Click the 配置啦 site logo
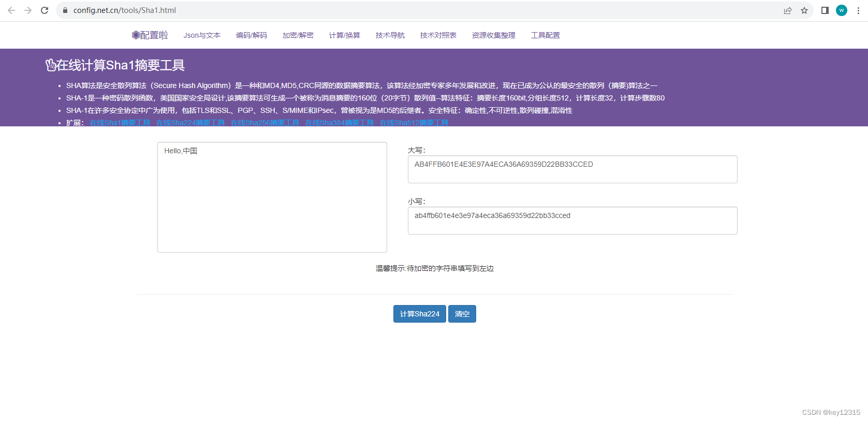Image resolution: width=868 pixels, height=421 pixels. (150, 35)
